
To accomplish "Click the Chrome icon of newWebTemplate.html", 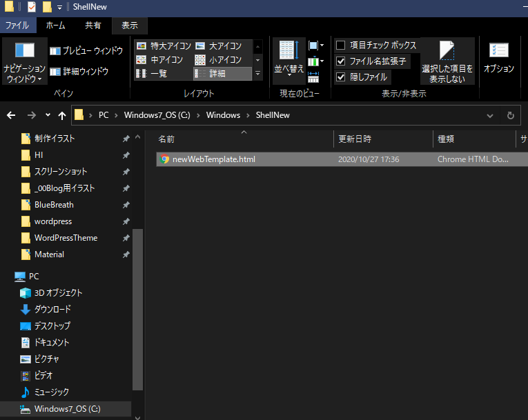I will click(x=164, y=159).
